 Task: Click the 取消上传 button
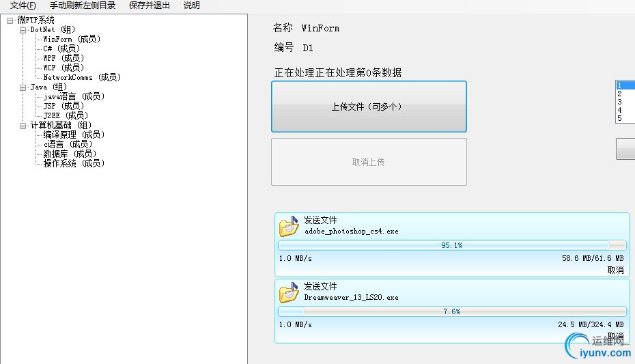(x=369, y=162)
